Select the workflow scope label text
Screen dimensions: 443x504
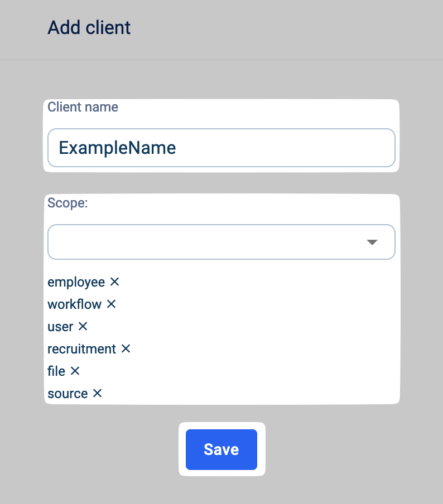(74, 304)
